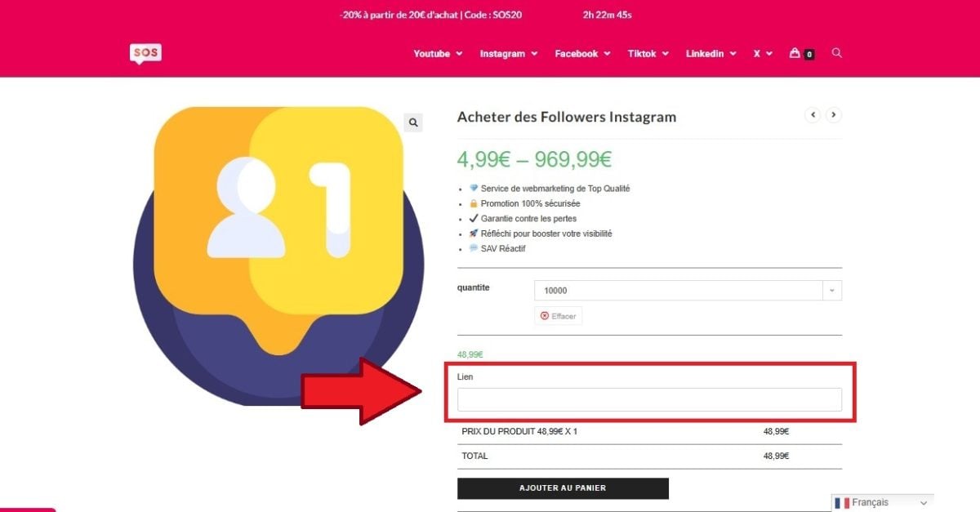
Task: Click the search magnifier in header
Action: [836, 53]
